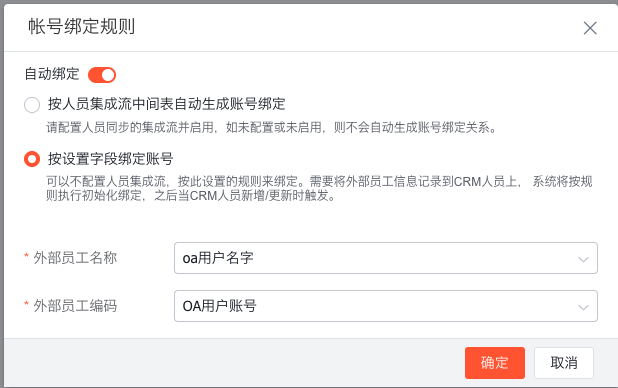Click the selected value OA用户账号
The width and height of the screenshot is (618, 388).
(x=220, y=306)
